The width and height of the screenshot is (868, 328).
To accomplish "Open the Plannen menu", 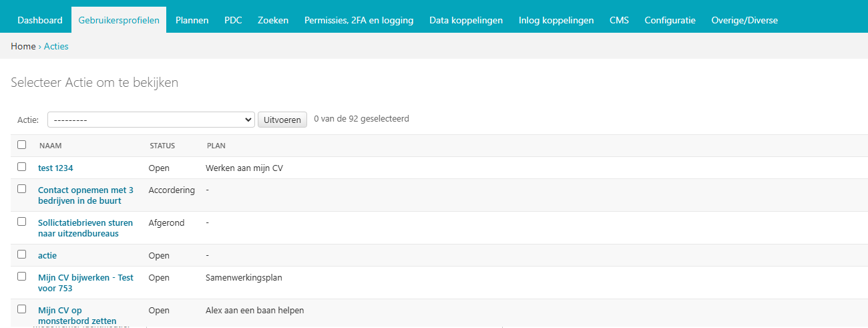I will (192, 21).
